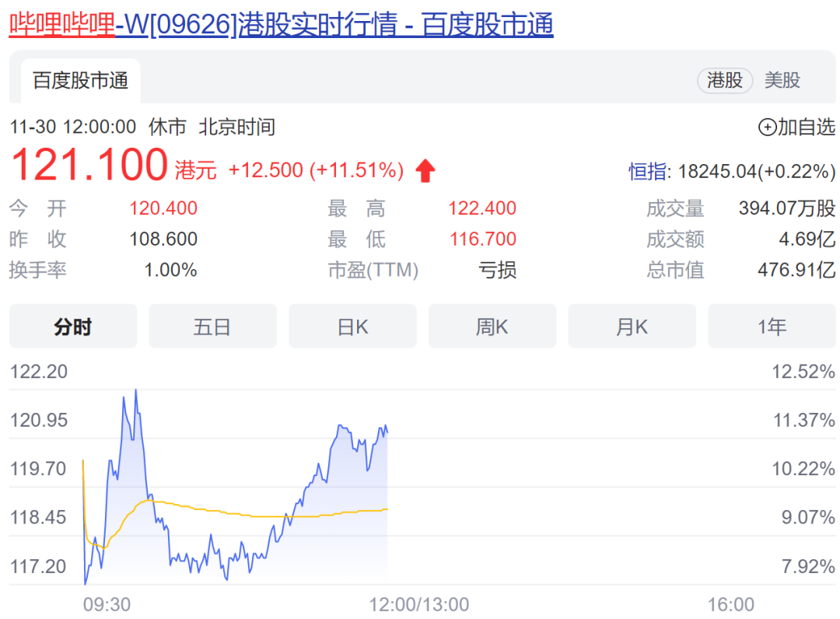The image size is (840, 619).
Task: Click the 09:30 time axis label
Action: point(107,605)
